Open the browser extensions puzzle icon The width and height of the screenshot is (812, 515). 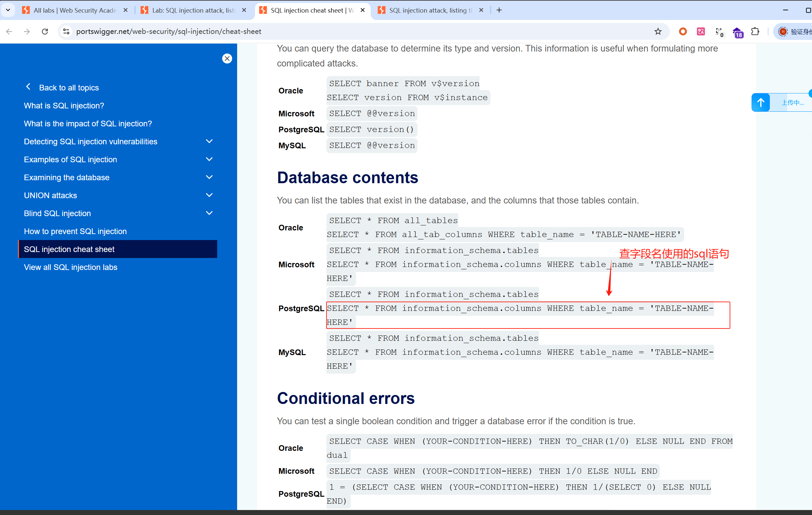(755, 31)
